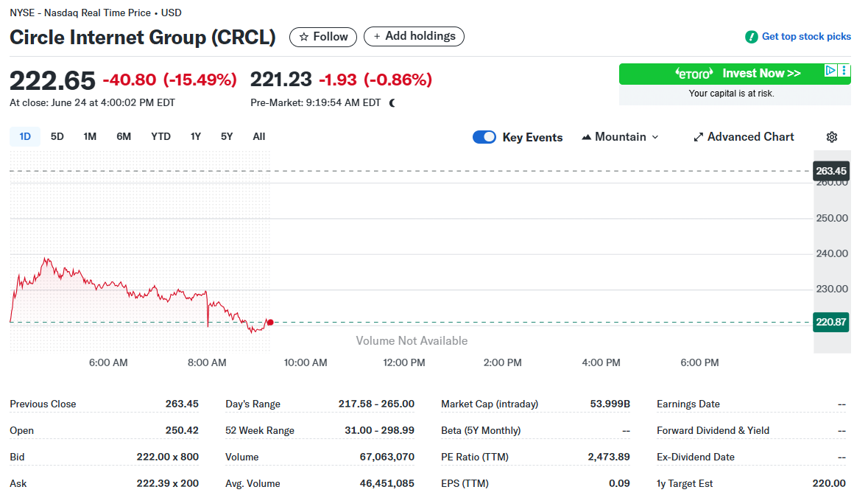Switch to the 5D range
The height and width of the screenshot is (498, 868).
57,136
